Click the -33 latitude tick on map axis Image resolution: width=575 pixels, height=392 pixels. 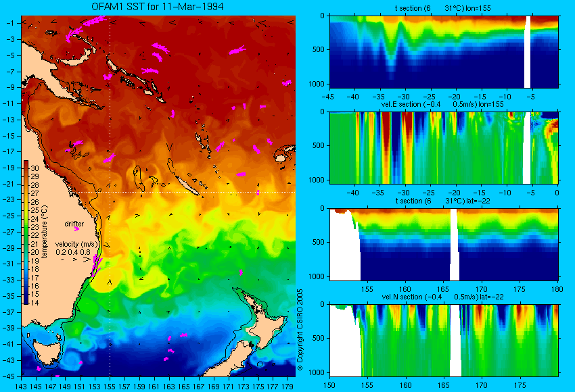(x=9, y=280)
